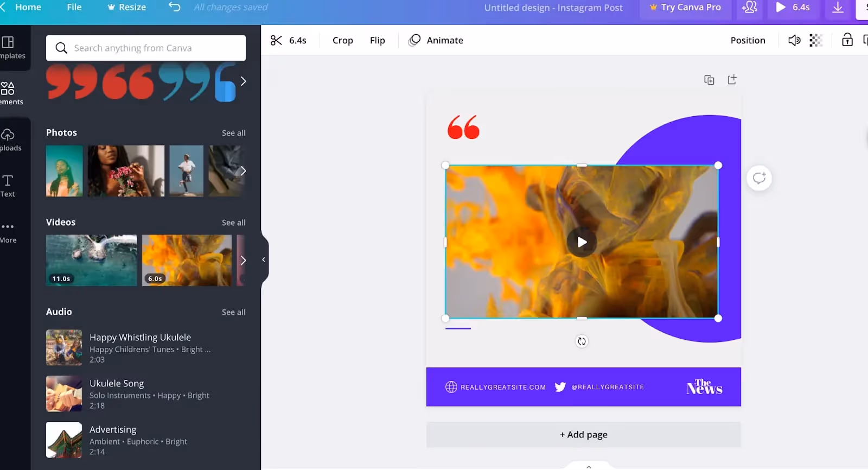Viewport: 868px width, 470px height.
Task: Click the Ukulele Song thumbnail
Action: click(x=64, y=394)
